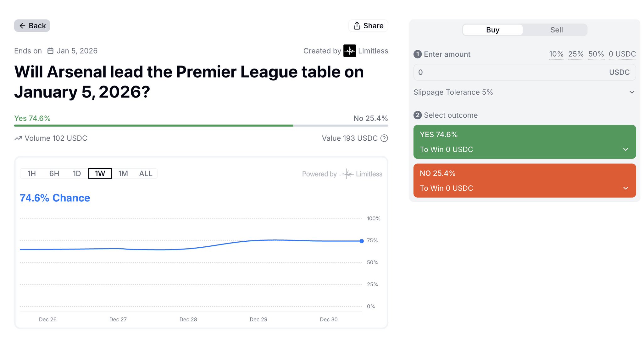Expand the NO 25.4% outcome chevron
The image size is (644, 337).
pos(625,188)
